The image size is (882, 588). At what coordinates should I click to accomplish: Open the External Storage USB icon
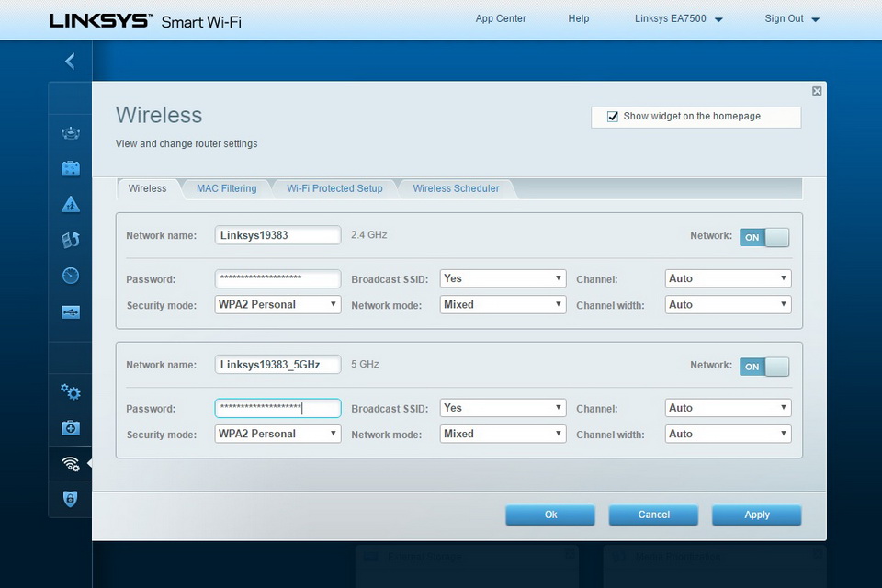pos(71,312)
